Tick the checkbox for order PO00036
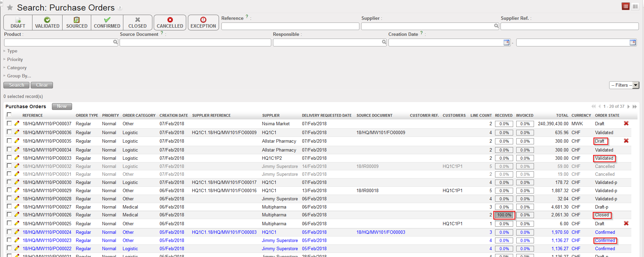Viewport: 644px width, 257px height. point(9,132)
